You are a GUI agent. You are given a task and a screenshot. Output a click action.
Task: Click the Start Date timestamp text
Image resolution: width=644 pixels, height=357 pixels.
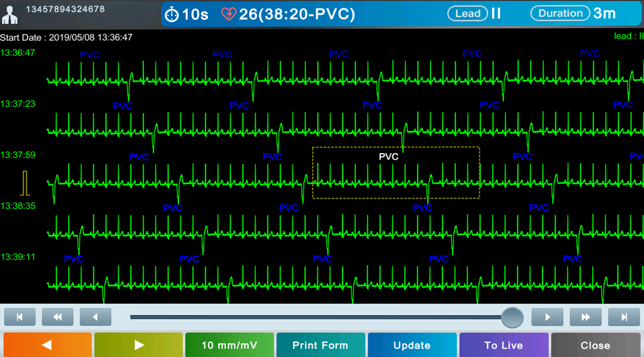click(66, 37)
